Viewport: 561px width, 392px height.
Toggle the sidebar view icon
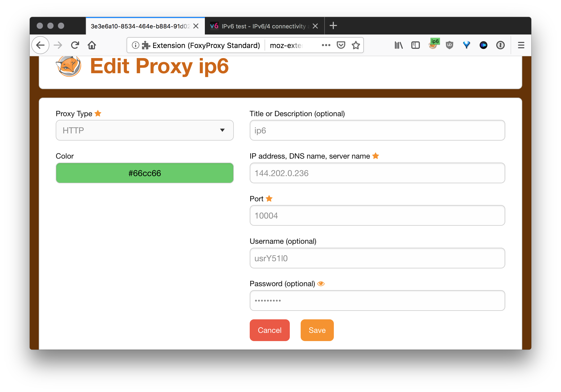click(415, 45)
